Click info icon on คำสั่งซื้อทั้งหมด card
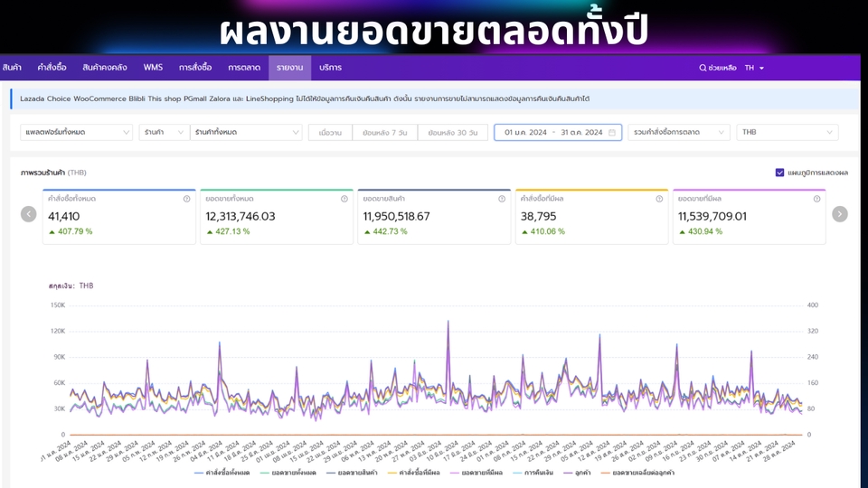The height and width of the screenshot is (488, 868). click(x=186, y=199)
